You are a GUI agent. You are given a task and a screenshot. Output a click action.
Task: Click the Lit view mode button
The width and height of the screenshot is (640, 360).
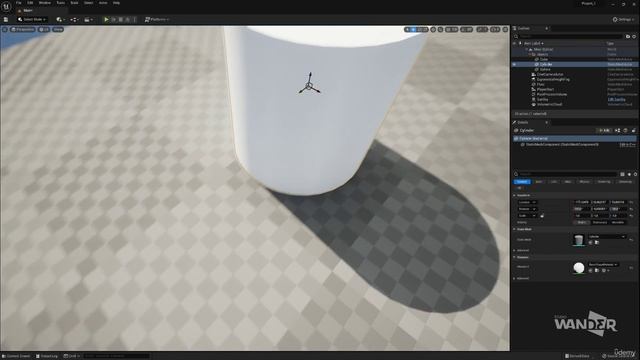pos(44,29)
